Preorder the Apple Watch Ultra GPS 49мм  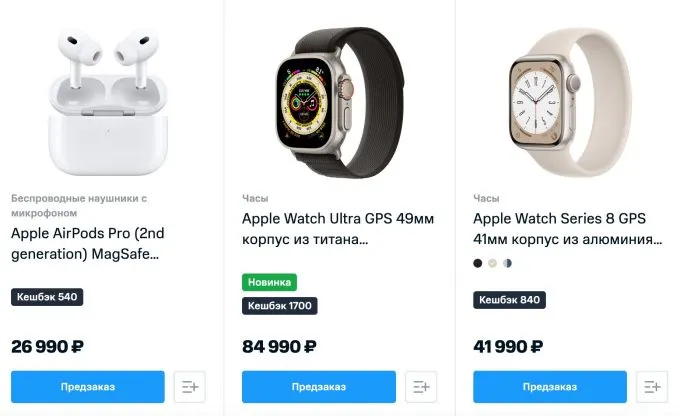point(319,387)
